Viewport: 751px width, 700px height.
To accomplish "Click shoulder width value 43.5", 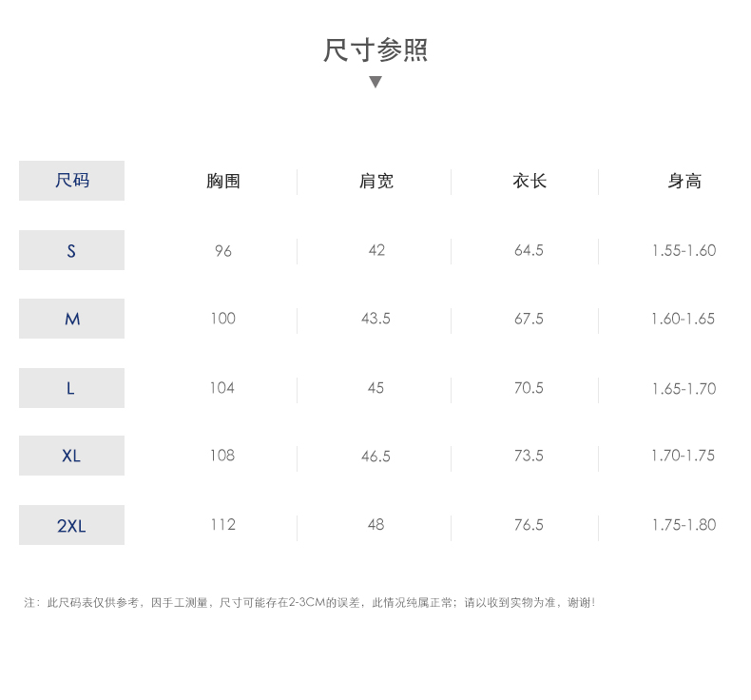I will tap(375, 319).
